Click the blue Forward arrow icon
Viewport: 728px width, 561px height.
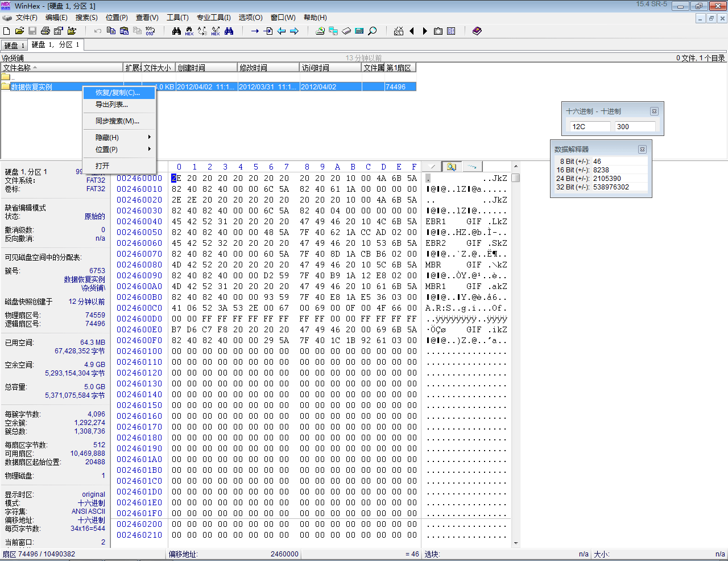(294, 31)
